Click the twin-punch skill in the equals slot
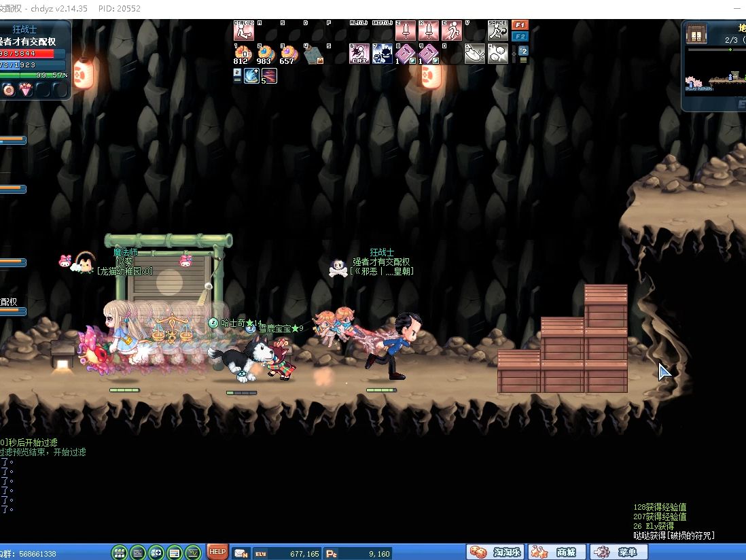Screen dimensions: 746x560 [497, 54]
